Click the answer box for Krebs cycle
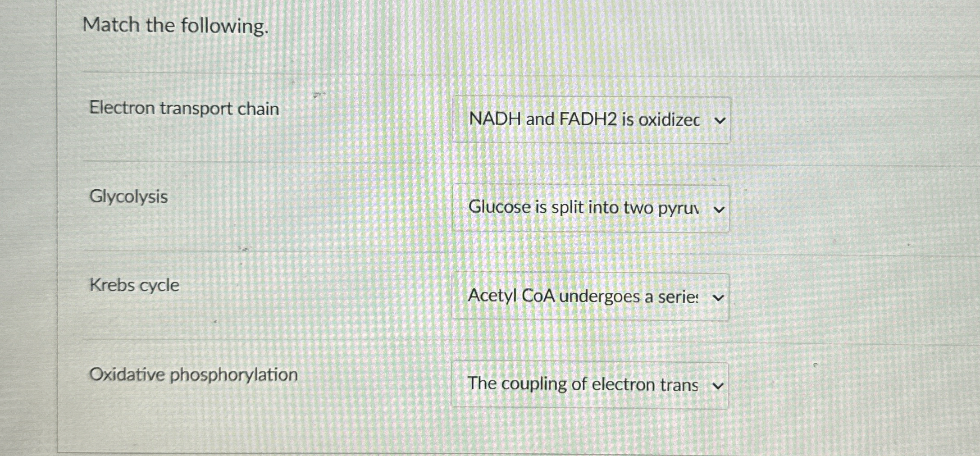The image size is (980, 456). [590, 296]
